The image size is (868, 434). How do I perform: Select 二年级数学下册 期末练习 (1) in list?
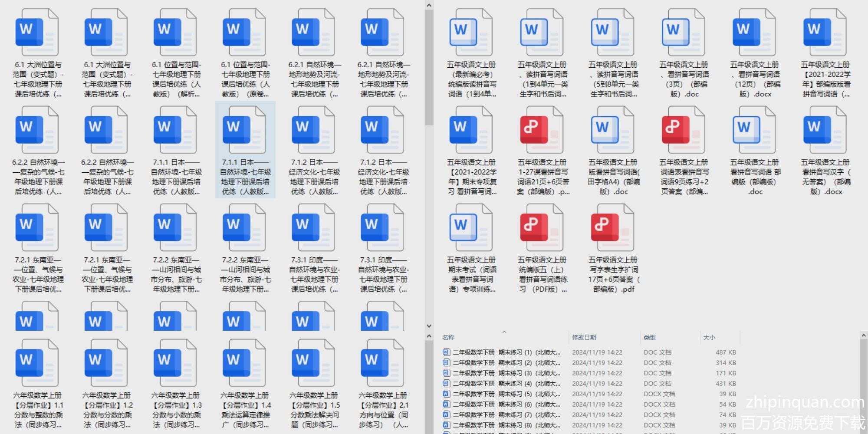tap(506, 352)
